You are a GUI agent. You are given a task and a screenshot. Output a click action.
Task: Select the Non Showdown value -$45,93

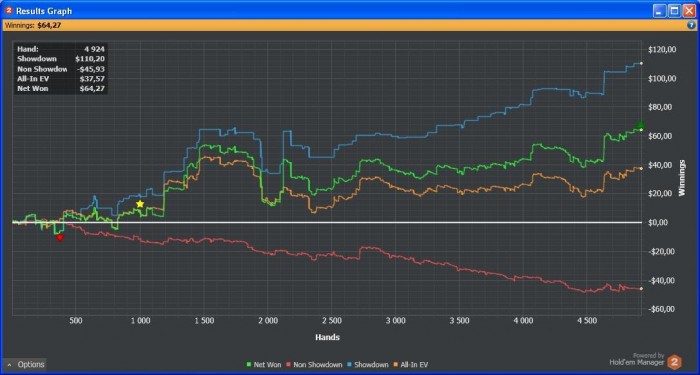coord(91,69)
